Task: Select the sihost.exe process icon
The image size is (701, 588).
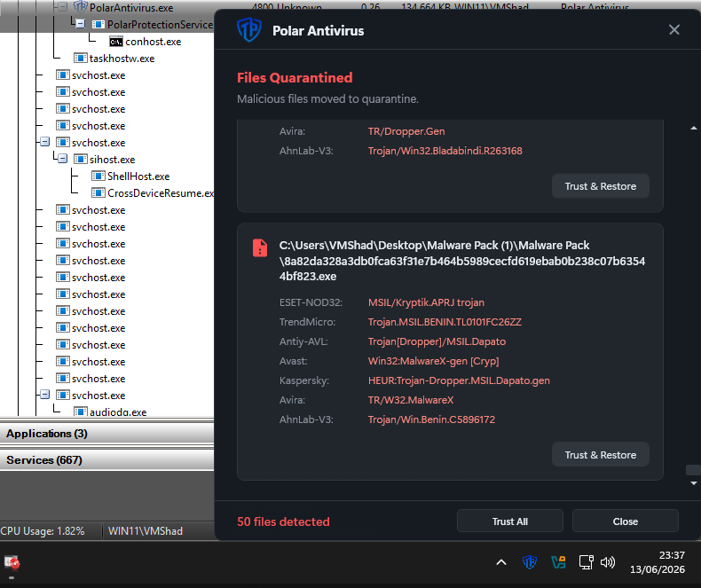Action: tap(80, 159)
